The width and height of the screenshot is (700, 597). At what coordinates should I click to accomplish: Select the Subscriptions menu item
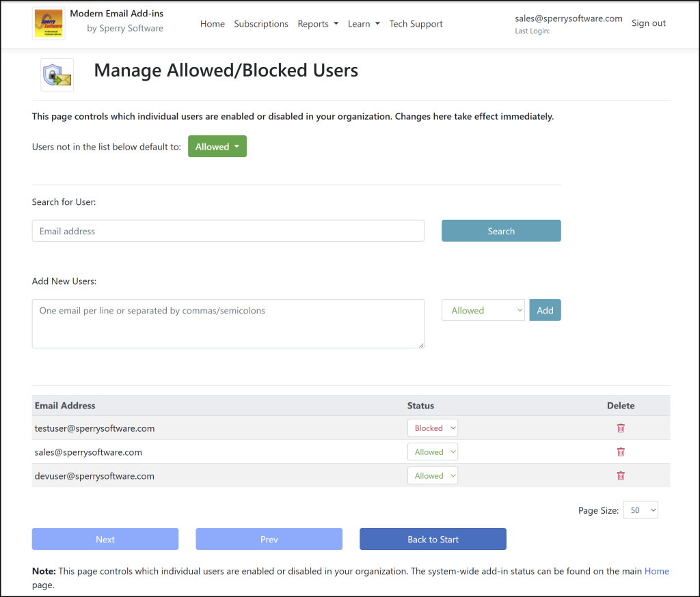pos(261,23)
